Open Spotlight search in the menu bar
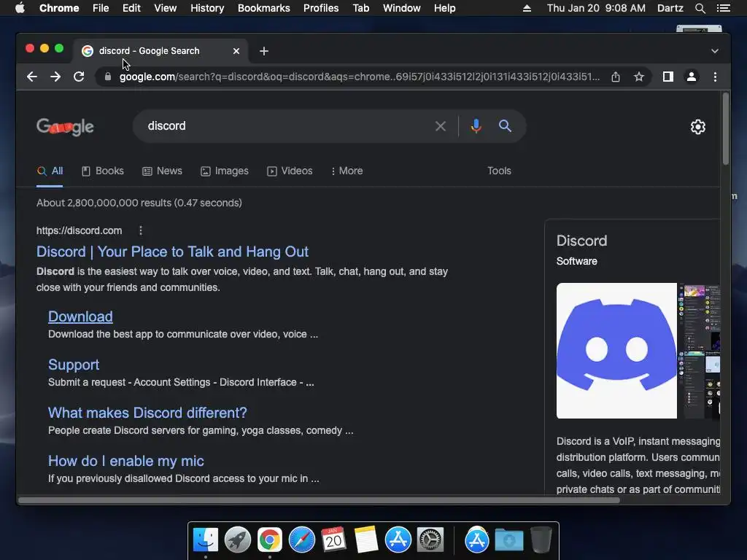This screenshot has height=560, width=747. tap(700, 8)
